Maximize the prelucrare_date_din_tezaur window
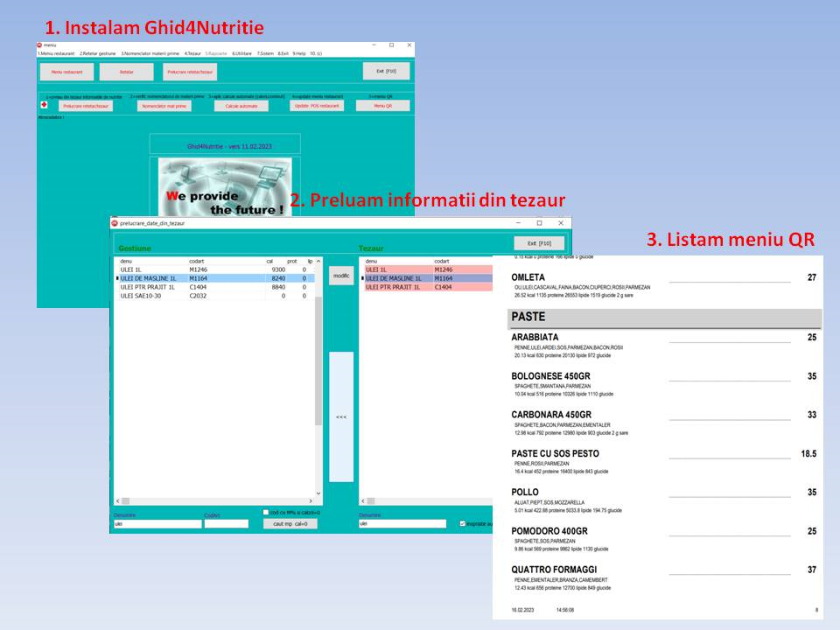840x630 pixels. pos(540,223)
